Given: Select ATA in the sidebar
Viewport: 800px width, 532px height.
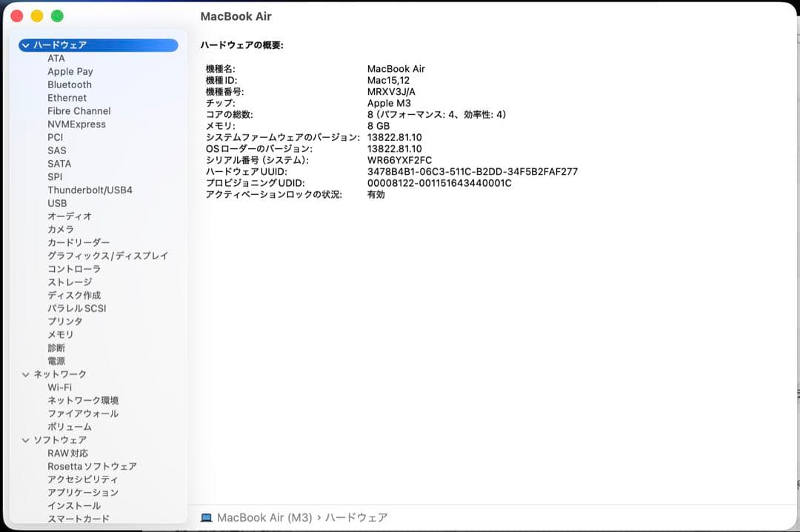Looking at the screenshot, I should [56, 59].
